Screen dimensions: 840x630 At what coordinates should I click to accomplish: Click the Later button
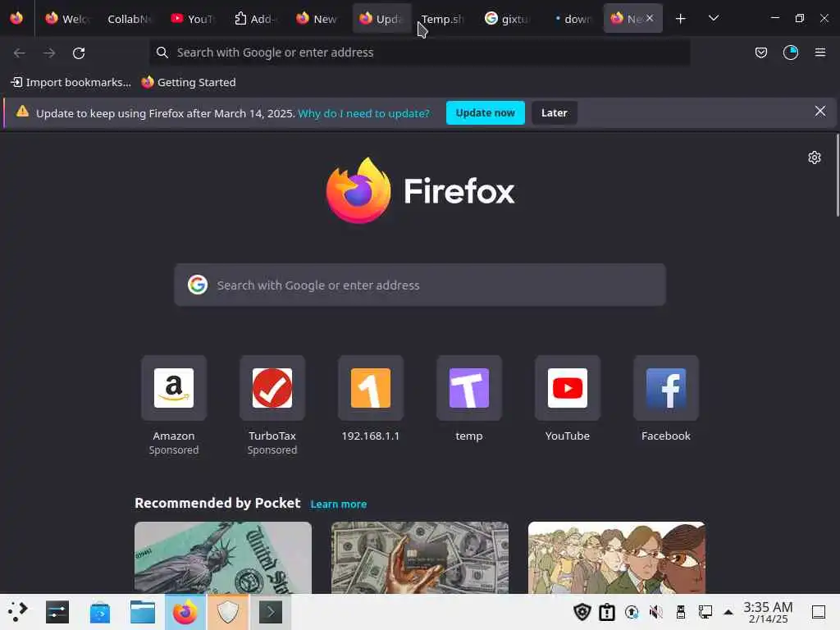tap(554, 113)
